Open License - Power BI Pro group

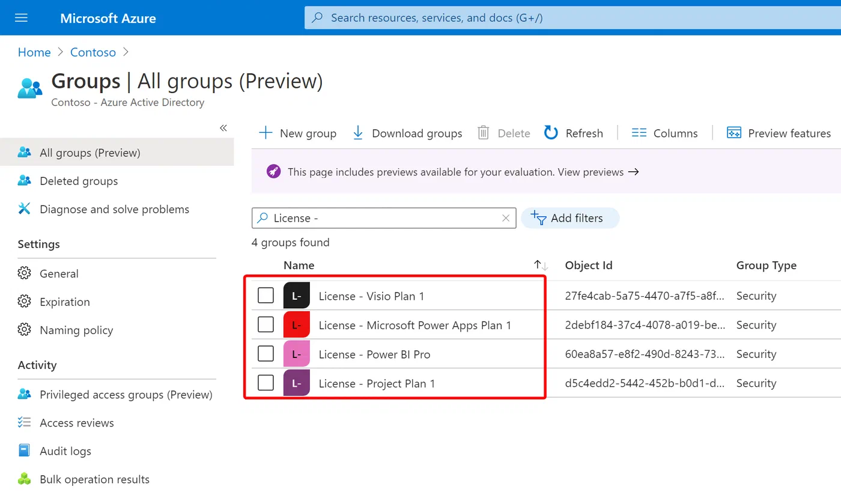[374, 354]
